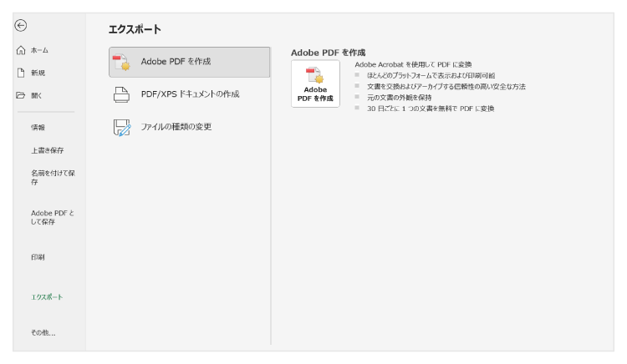627x364 pixels.
Task: Click the bullet about 信頼性の高い安全な方法
Action: click(x=446, y=87)
